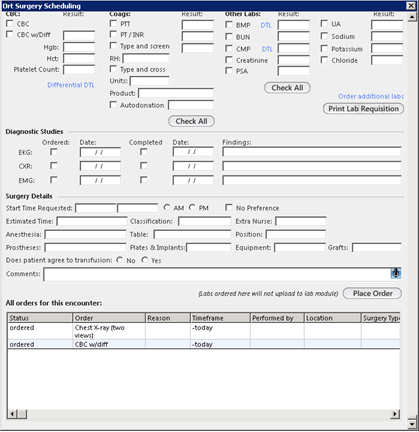419x432 pixels.
Task: Enable the CBC w/Diff checkbox
Action: [10, 34]
